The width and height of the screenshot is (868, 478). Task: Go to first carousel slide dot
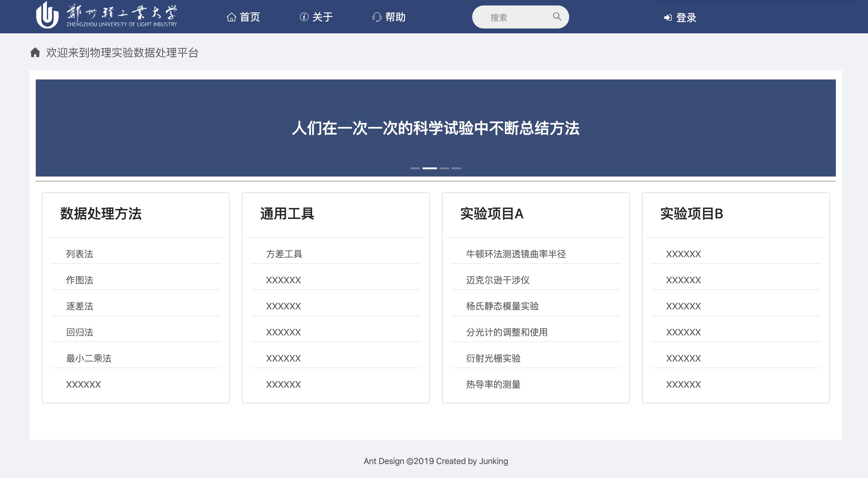(x=415, y=168)
